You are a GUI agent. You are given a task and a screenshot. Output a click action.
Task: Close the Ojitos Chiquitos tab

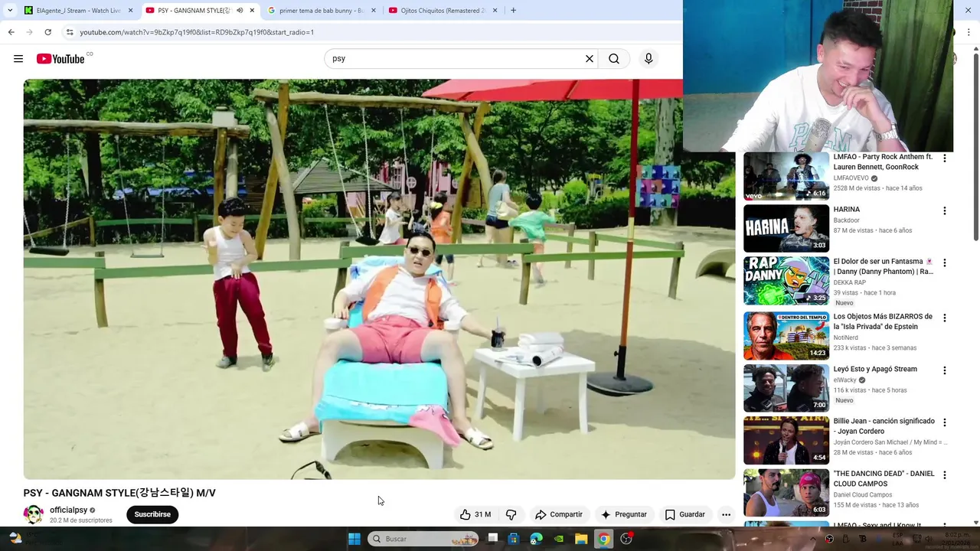coord(495,11)
